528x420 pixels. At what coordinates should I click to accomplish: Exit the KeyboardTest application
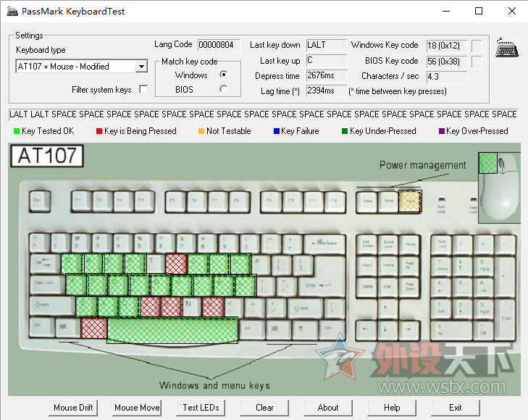coord(456,408)
